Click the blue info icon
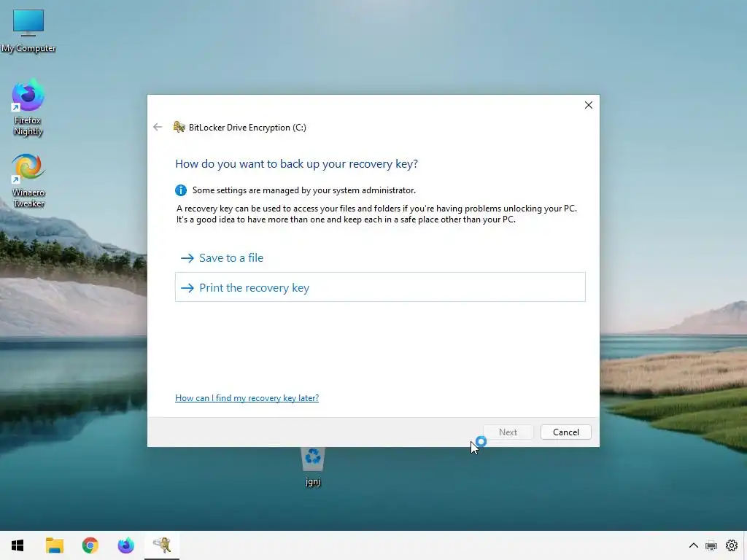 [x=181, y=190]
